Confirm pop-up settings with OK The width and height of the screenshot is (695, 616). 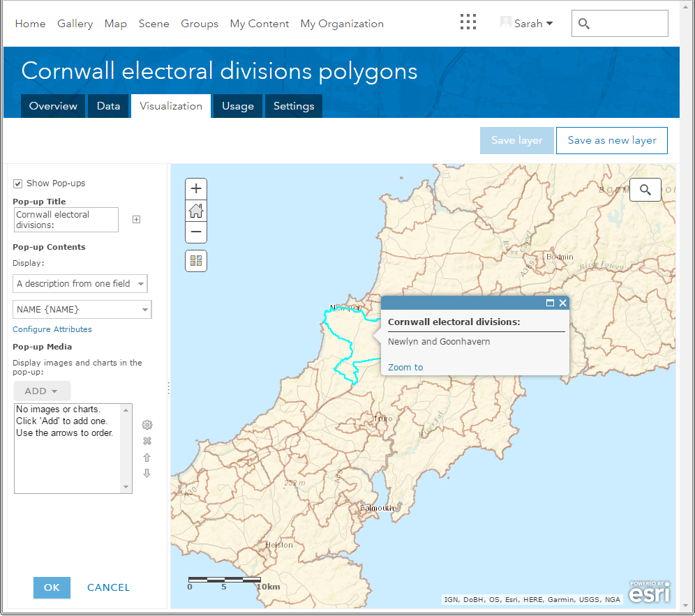click(52, 587)
